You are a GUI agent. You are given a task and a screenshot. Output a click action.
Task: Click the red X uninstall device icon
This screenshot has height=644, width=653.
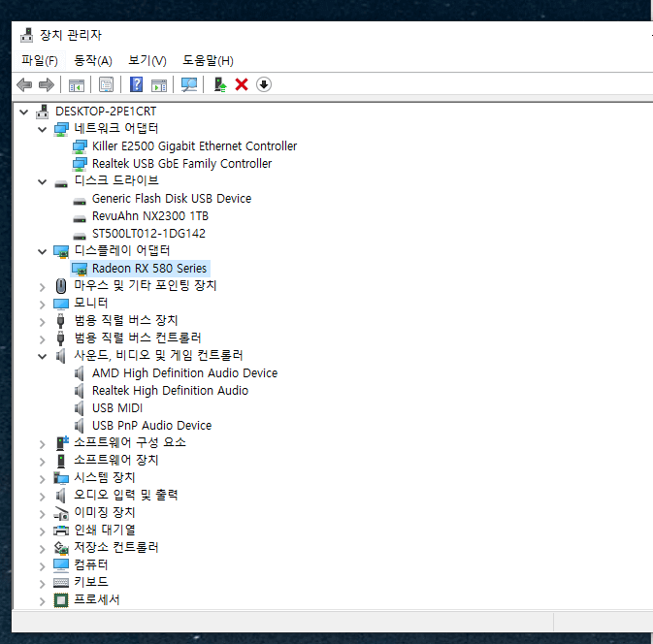pyautogui.click(x=242, y=85)
